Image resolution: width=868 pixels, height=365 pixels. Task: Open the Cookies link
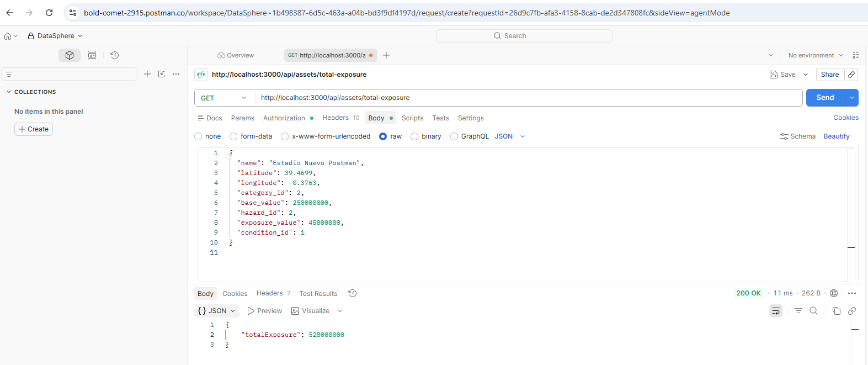(x=846, y=118)
